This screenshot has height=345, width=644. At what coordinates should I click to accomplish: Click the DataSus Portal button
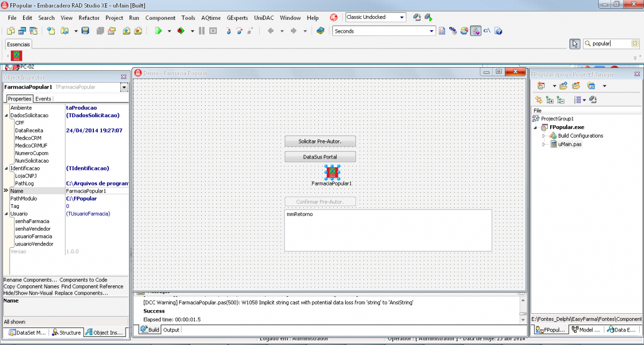[x=320, y=157]
